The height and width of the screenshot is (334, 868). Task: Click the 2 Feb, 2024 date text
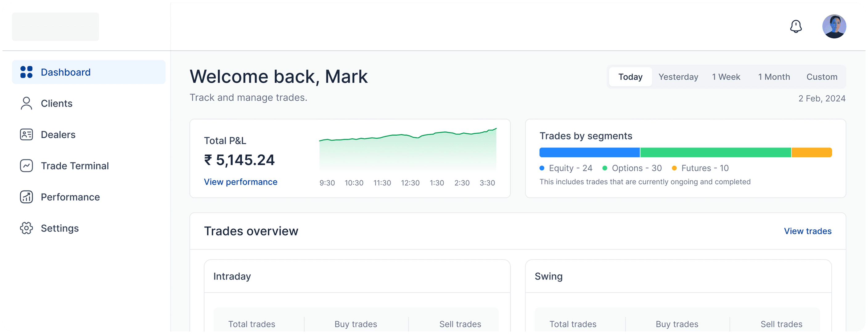[x=821, y=98]
